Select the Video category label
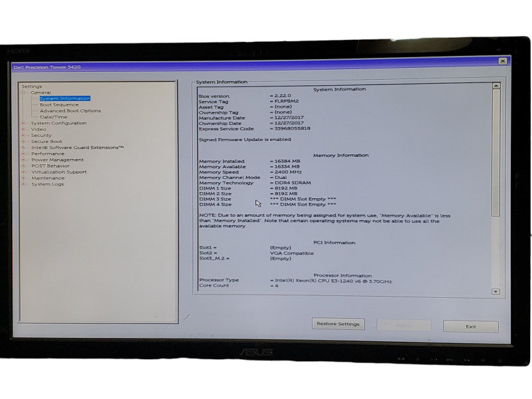Viewport: 532px width, 399px height. tap(39, 129)
